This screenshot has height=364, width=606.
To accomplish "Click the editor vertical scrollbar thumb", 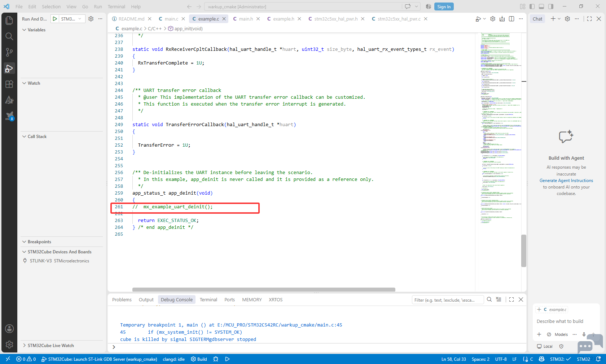I will 524,251.
